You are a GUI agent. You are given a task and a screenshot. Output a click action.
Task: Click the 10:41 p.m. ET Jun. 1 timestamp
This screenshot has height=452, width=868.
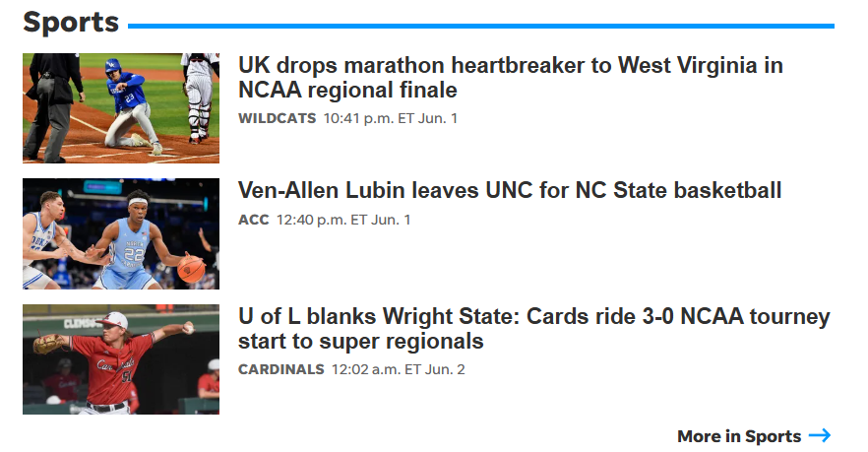click(x=391, y=118)
